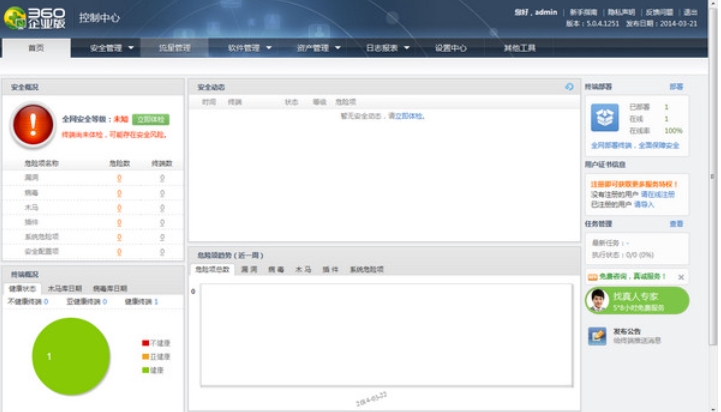Click the blue terminal deployment box icon
The height and width of the screenshot is (412, 721).
(604, 118)
